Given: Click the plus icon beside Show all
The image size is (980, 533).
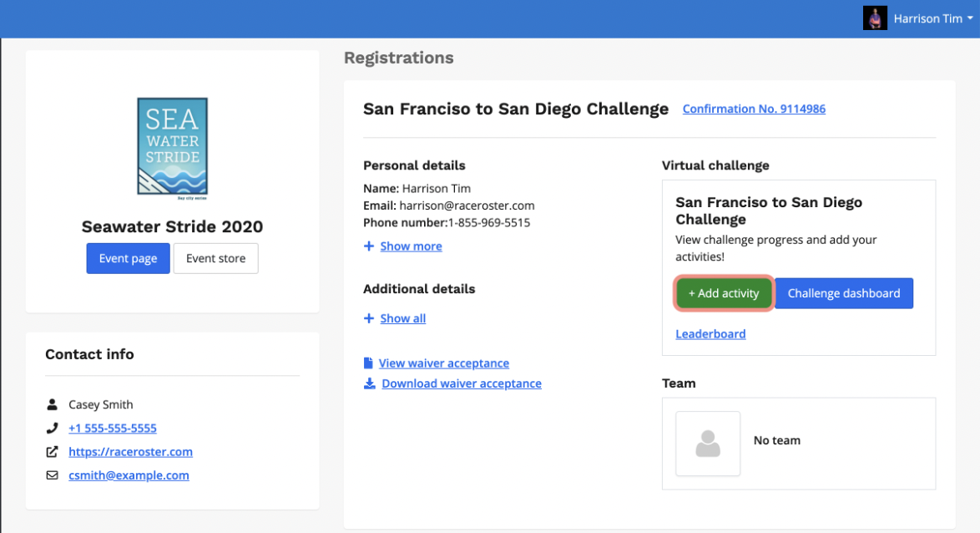Looking at the screenshot, I should 369,318.
